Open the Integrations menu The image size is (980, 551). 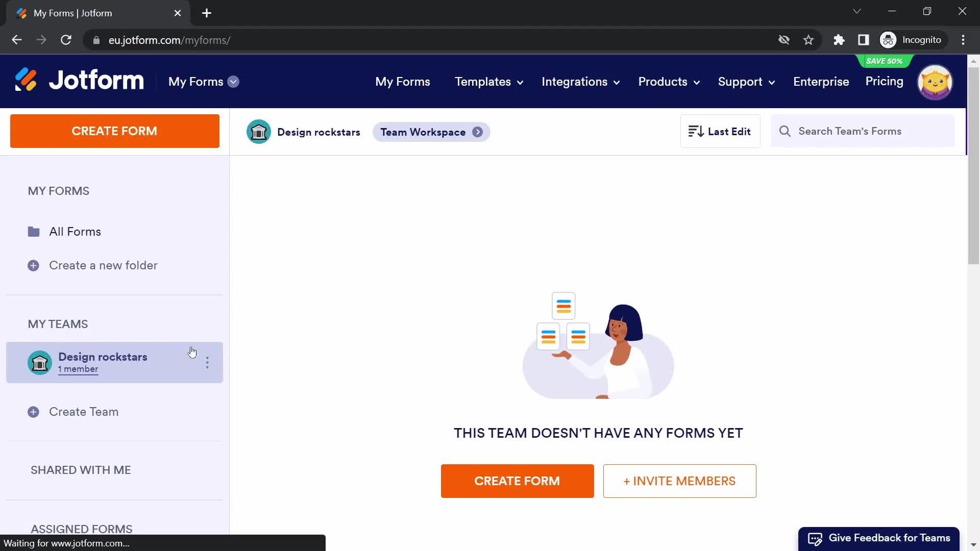pos(580,82)
